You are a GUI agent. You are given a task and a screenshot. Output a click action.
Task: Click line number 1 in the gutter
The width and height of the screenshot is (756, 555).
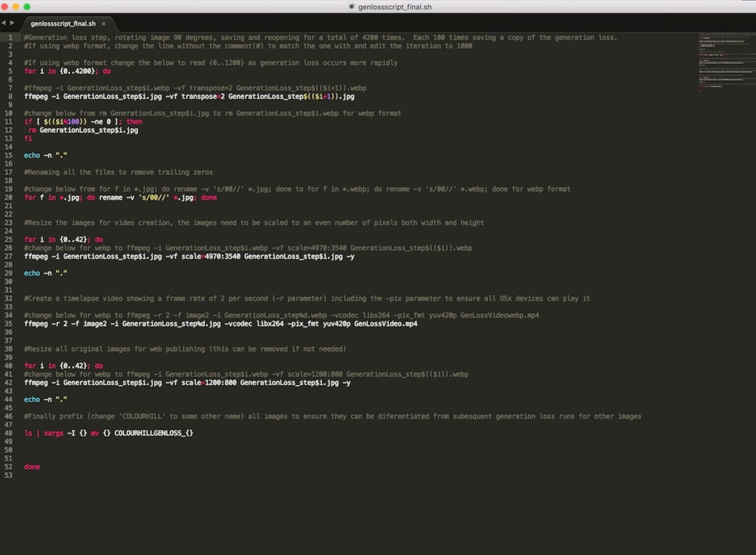point(8,37)
